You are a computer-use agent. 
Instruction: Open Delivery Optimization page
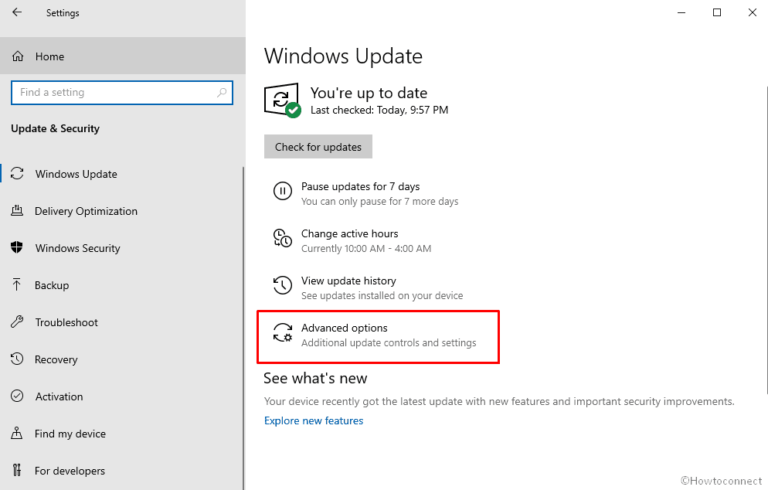coord(121,211)
